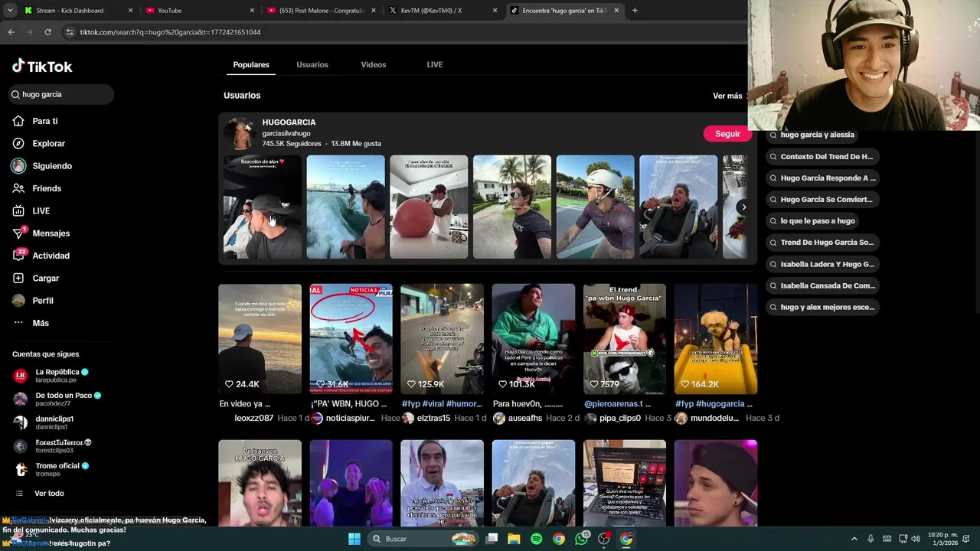980x551 pixels.
Task: Switch to the Populares tab
Action: 251,65
